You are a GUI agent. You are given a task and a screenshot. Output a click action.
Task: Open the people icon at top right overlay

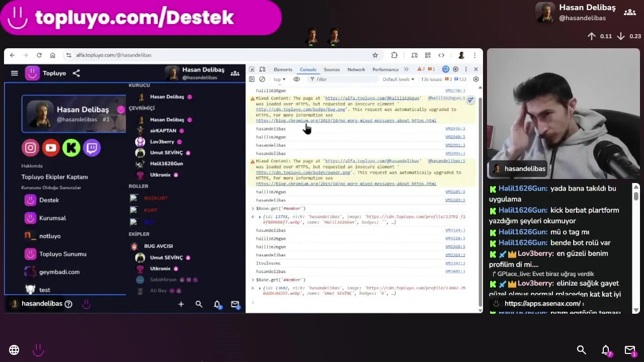tap(629, 12)
